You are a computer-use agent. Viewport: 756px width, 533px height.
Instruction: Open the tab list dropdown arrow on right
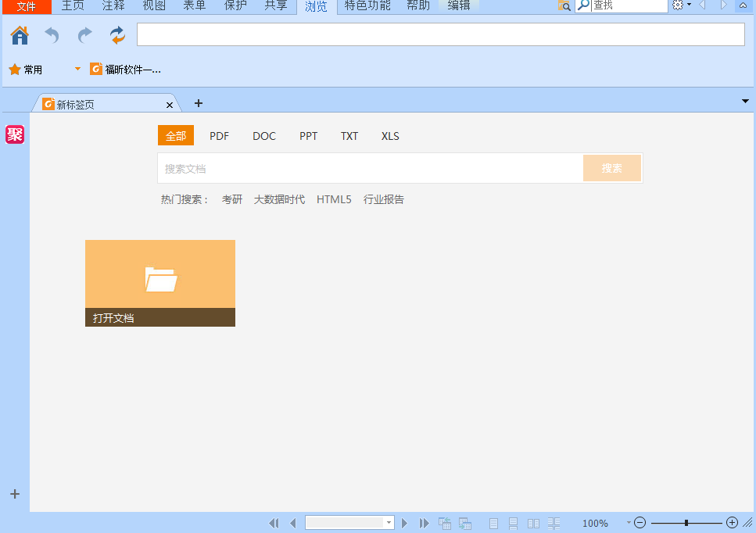pyautogui.click(x=744, y=101)
